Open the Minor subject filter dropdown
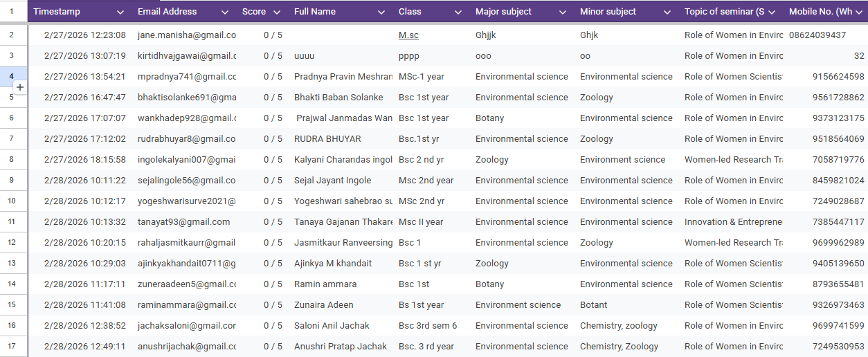 (667, 12)
